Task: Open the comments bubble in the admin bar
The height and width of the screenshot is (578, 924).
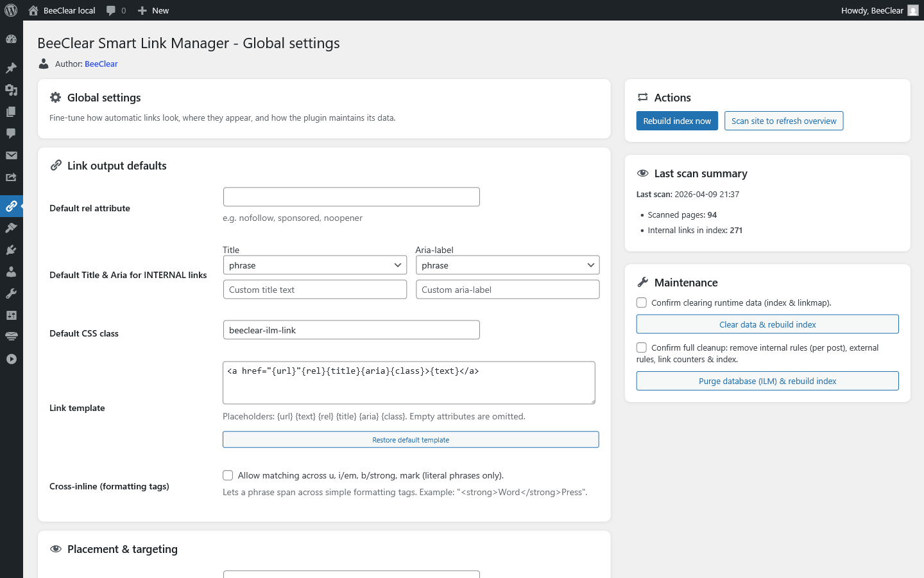Action: [116, 10]
